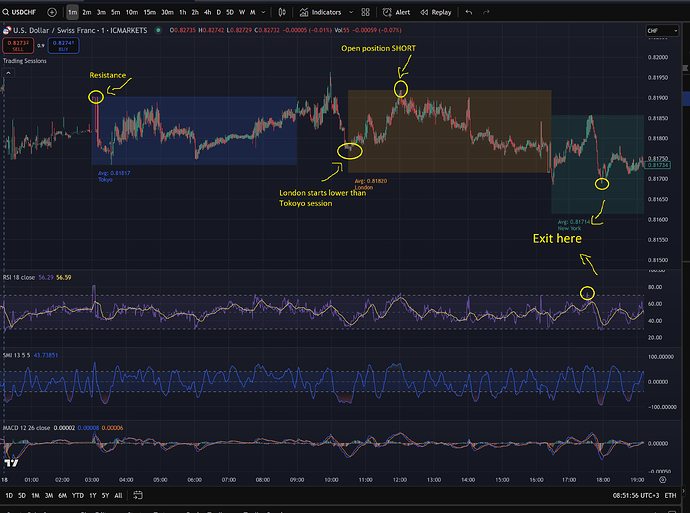Select the YTD date range
Viewport: 690px width, 513px height.
pos(80,495)
